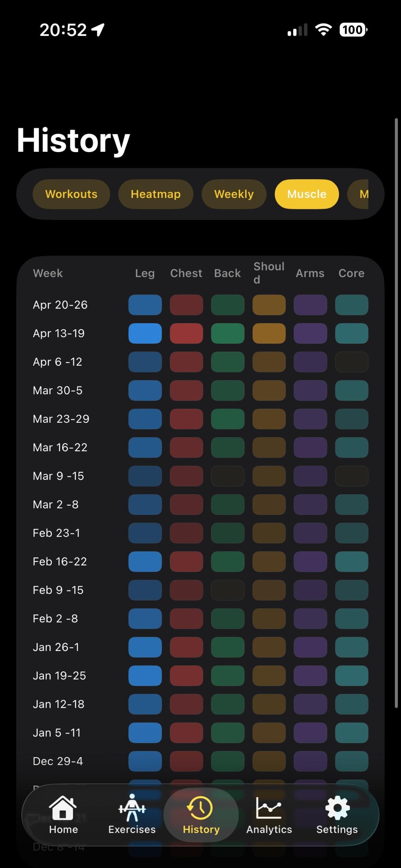
Task: Select the Jan 26-1 week label
Action: 56,647
